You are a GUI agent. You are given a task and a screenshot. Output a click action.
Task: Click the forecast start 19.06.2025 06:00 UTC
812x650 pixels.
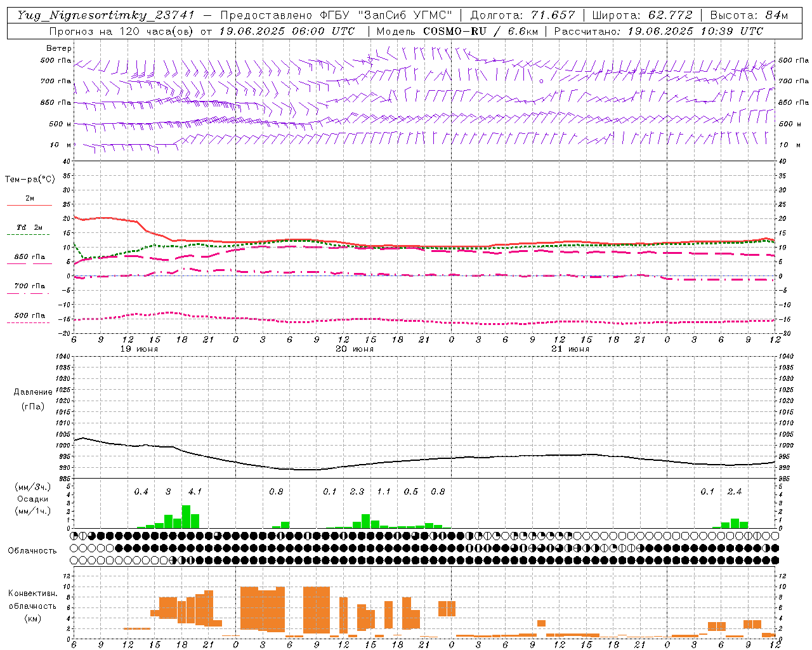[287, 31]
